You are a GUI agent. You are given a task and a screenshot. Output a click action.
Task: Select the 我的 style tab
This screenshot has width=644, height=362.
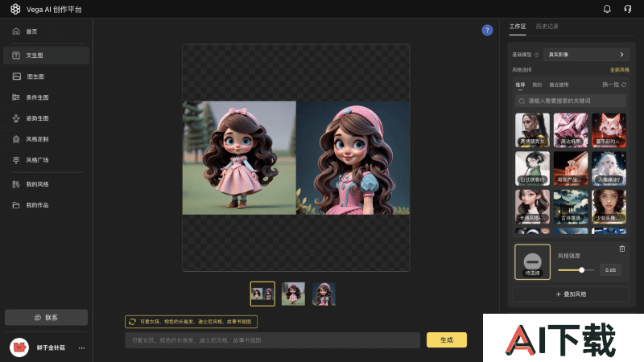[x=537, y=84]
